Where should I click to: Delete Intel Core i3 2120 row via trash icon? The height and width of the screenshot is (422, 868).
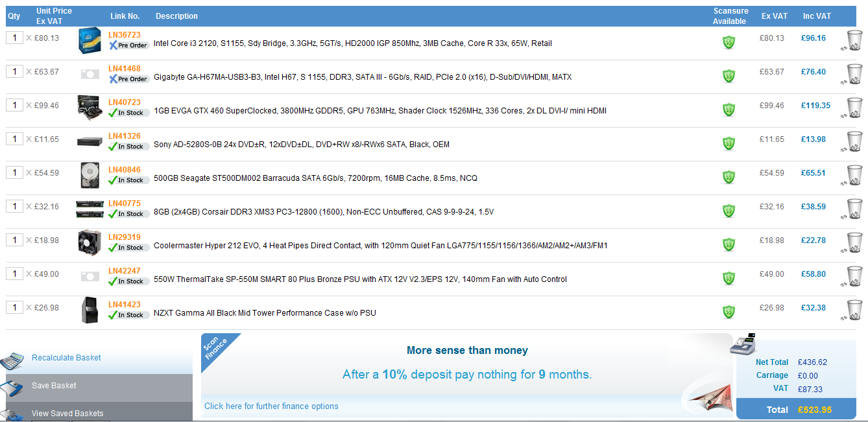[x=853, y=40]
